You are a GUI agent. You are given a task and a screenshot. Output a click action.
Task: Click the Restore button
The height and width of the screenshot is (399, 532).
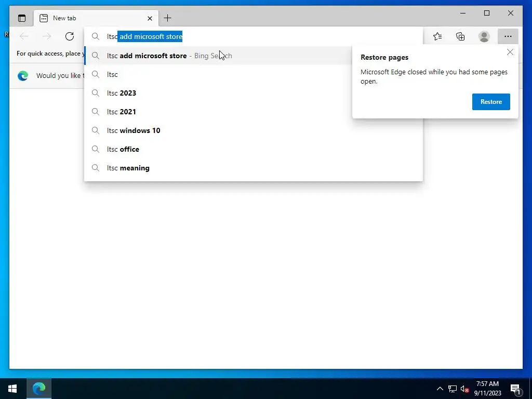coord(491,102)
